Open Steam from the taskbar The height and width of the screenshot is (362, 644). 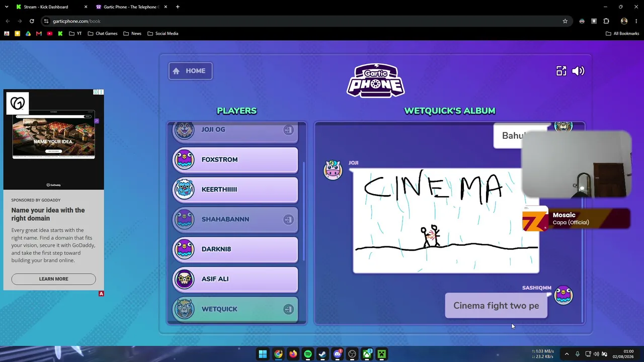(323, 354)
